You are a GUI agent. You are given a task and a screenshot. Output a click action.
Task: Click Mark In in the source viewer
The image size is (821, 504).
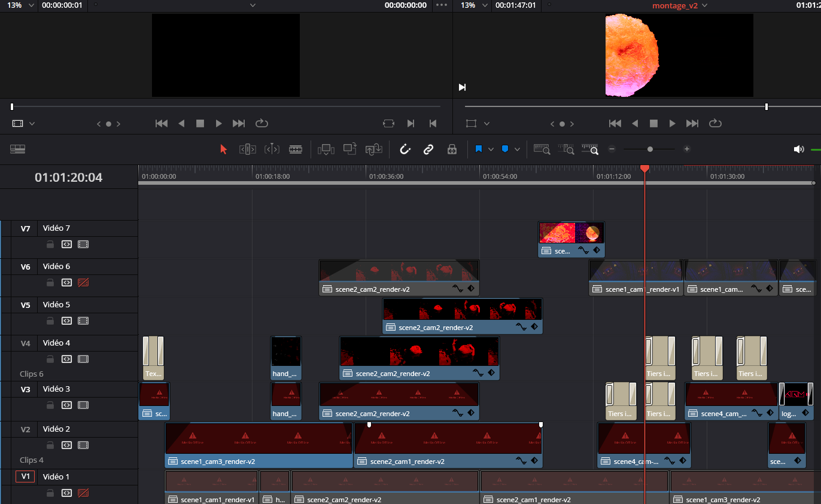tap(410, 123)
